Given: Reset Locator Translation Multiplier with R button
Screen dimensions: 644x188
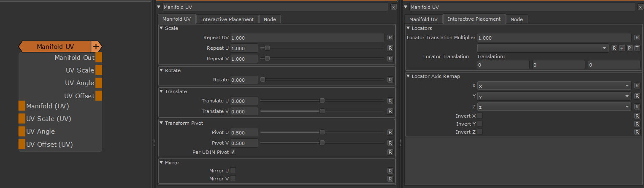Looking at the screenshot, I should [x=637, y=38].
